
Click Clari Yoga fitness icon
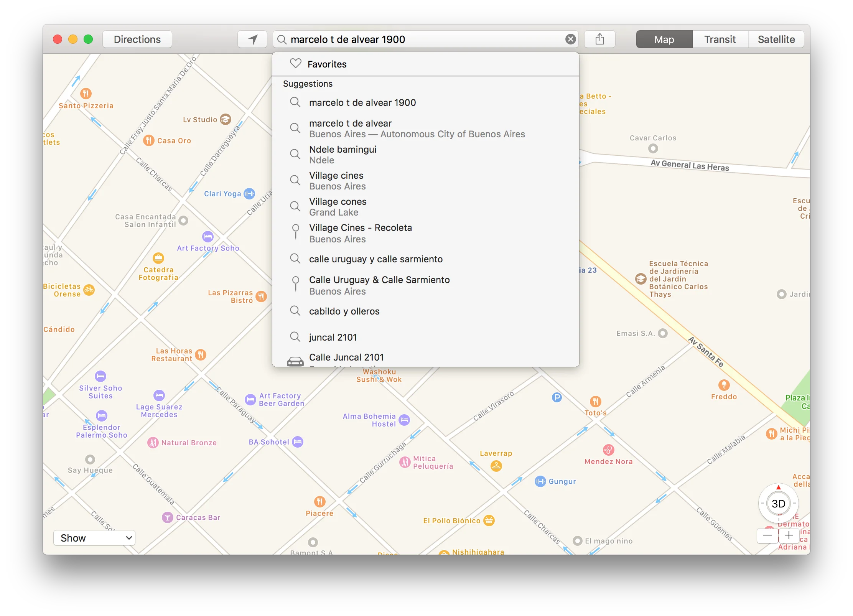249,194
